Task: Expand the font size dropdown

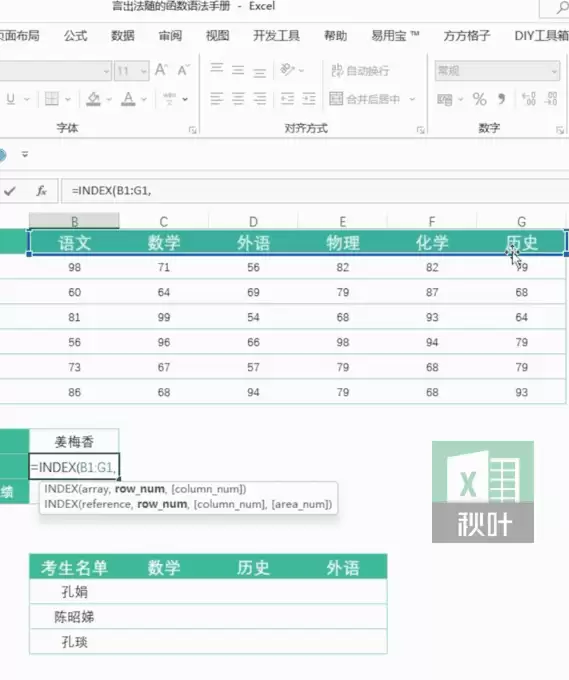Action: click(144, 71)
